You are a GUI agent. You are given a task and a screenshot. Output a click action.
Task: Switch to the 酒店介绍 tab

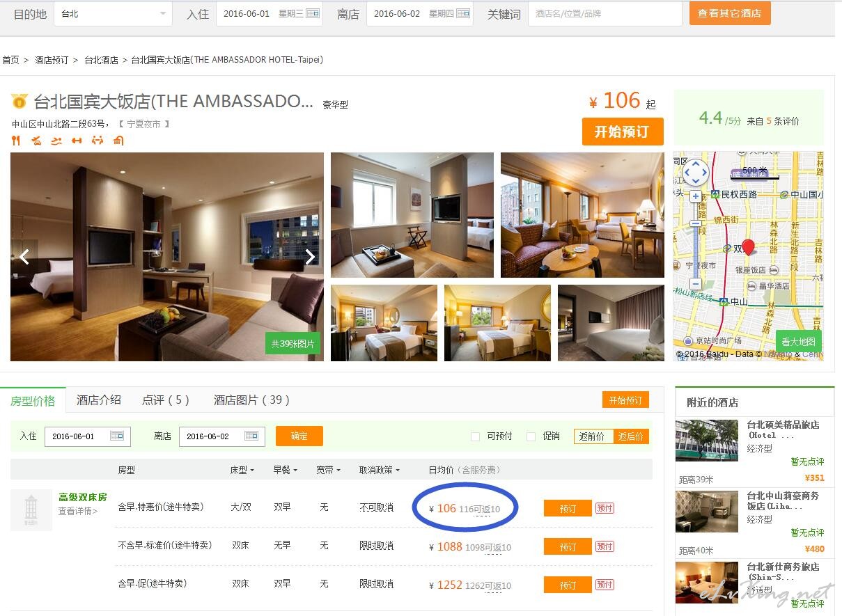tap(99, 400)
